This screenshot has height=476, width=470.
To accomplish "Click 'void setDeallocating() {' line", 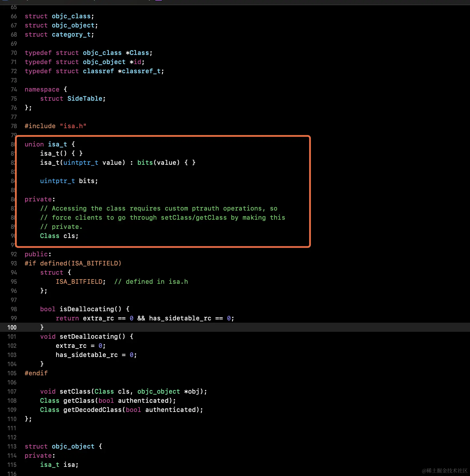I will point(87,337).
